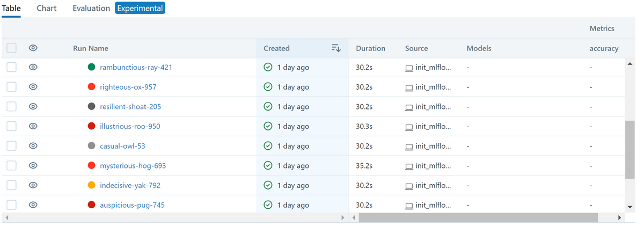The height and width of the screenshot is (226, 644).
Task: Open run auspicious-pug-745
Action: point(132,205)
